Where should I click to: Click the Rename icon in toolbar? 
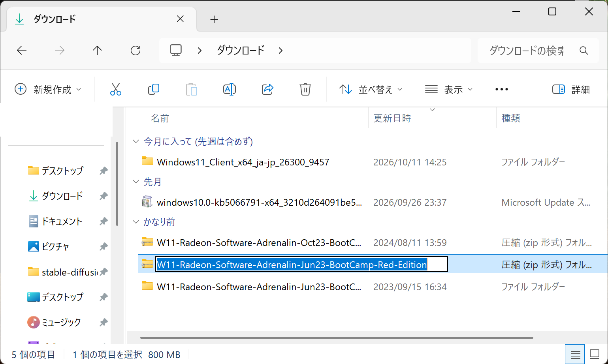tap(230, 90)
